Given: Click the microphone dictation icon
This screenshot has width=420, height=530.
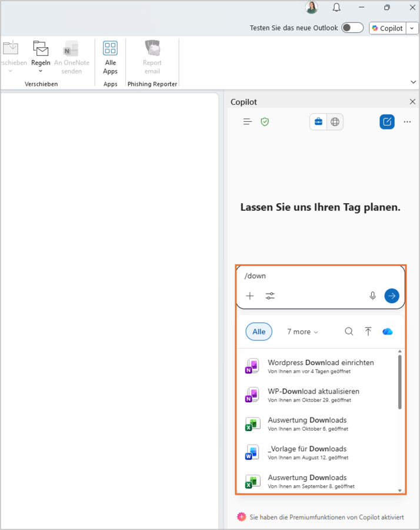Looking at the screenshot, I should pyautogui.click(x=372, y=296).
